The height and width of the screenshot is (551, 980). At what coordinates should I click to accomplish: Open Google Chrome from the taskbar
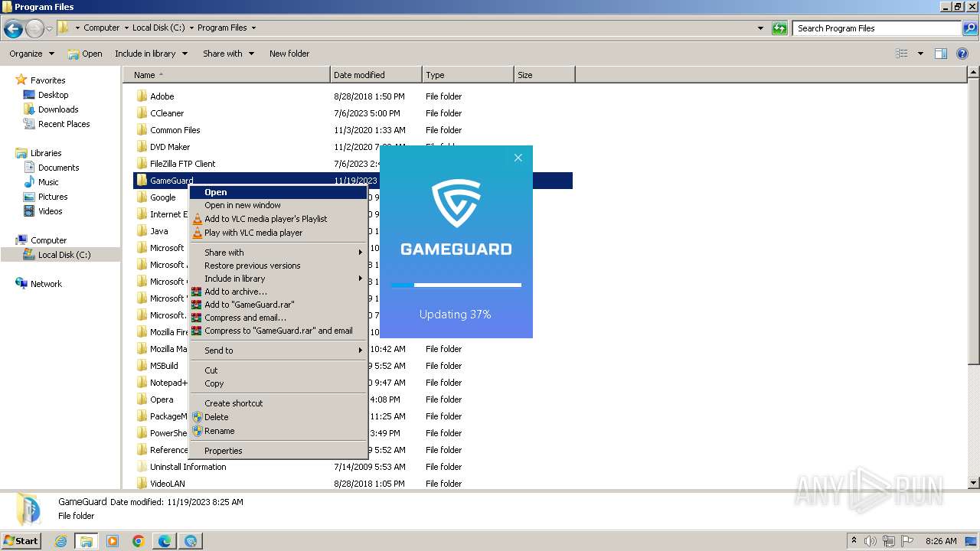click(x=139, y=541)
